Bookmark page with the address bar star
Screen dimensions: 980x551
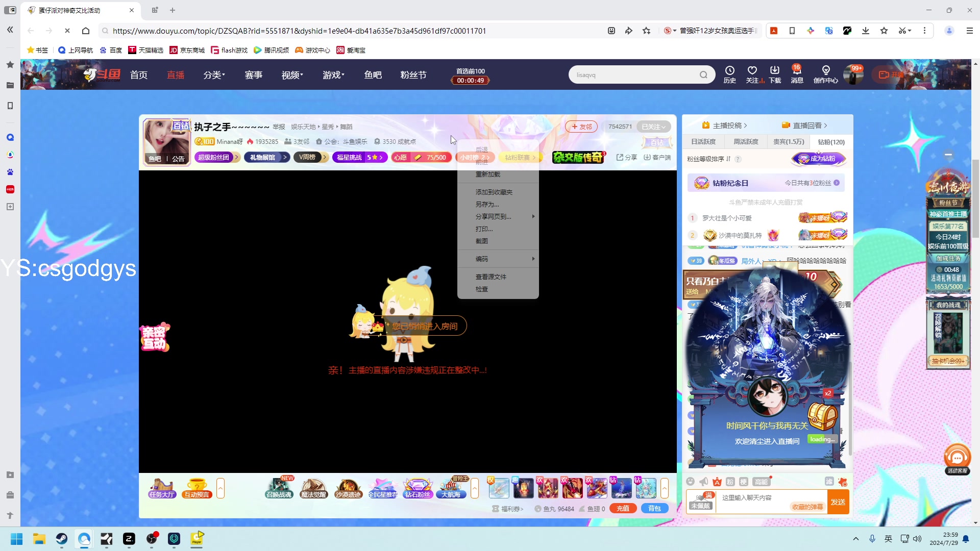647,31
